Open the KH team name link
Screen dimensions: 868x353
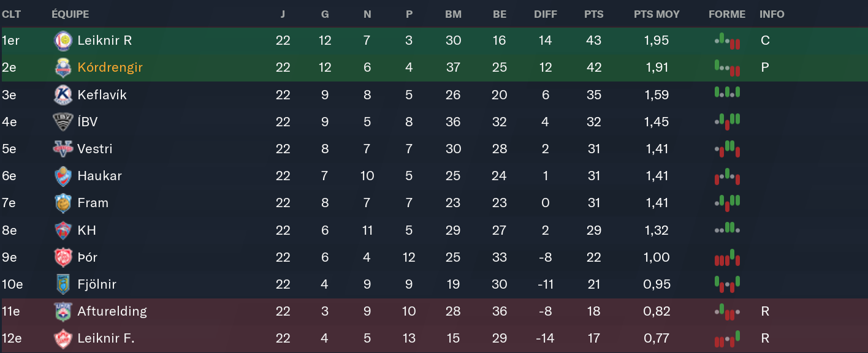point(86,230)
